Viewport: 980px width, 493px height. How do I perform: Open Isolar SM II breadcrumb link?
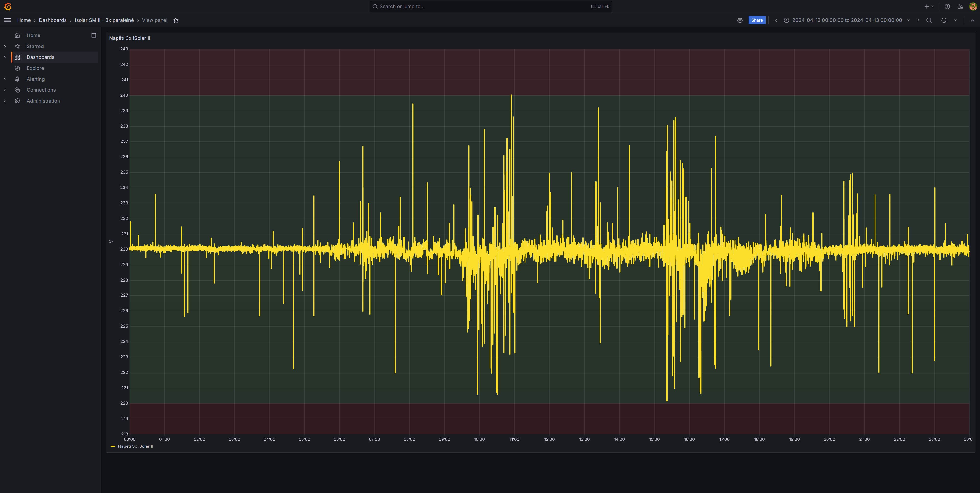(x=104, y=20)
